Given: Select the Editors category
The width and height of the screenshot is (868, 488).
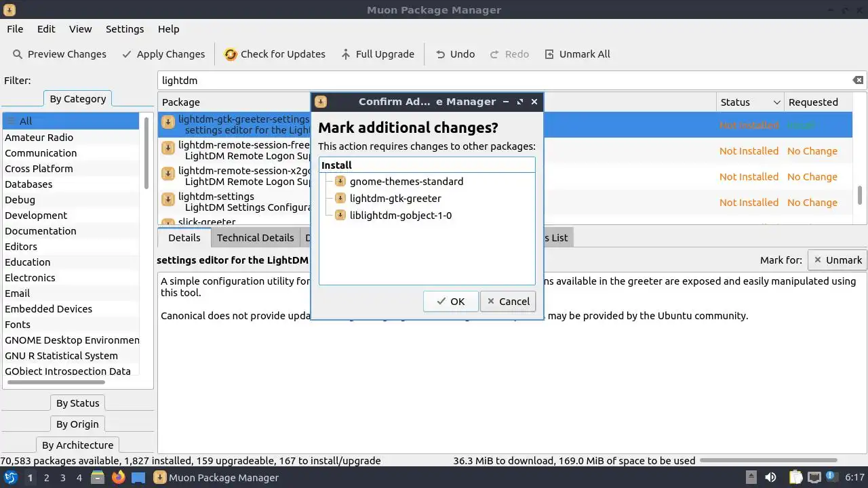Looking at the screenshot, I should tap(71, 247).
